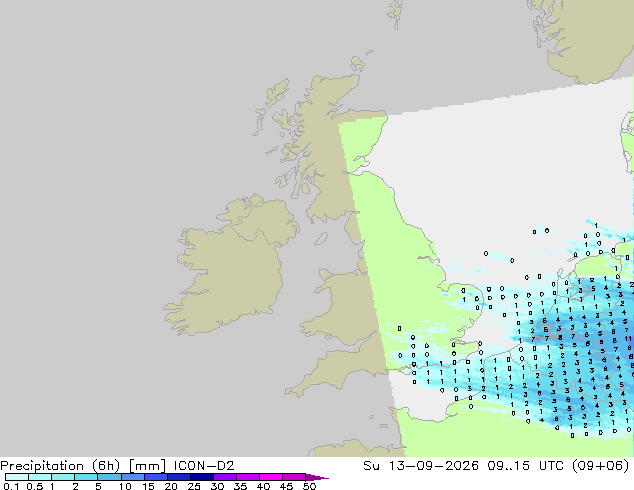Click the '[mm]' unit label
Screen dimensions: 634x490
coord(147,466)
